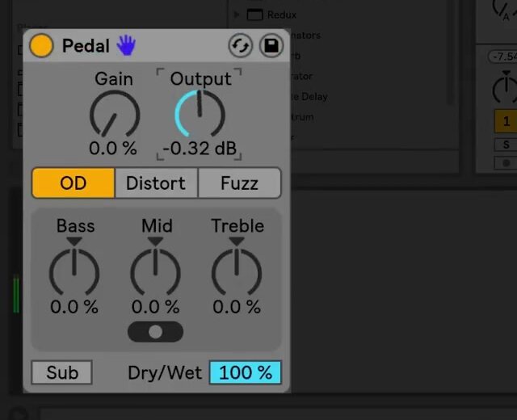Click the Treble knob
Image resolution: width=517 pixels, height=420 pixels.
pyautogui.click(x=237, y=271)
